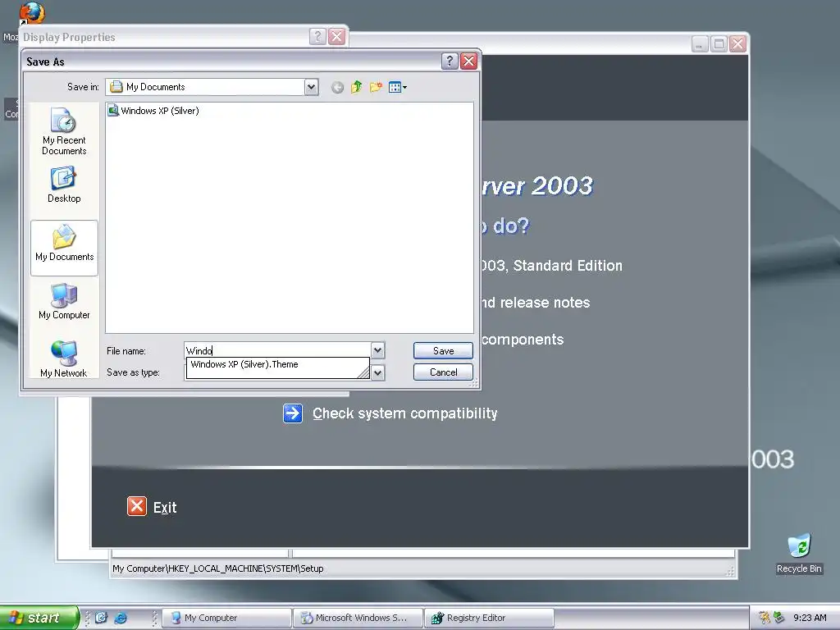
Task: Switch to Microsoft Windows S... taskbar button
Action: [x=358, y=618]
